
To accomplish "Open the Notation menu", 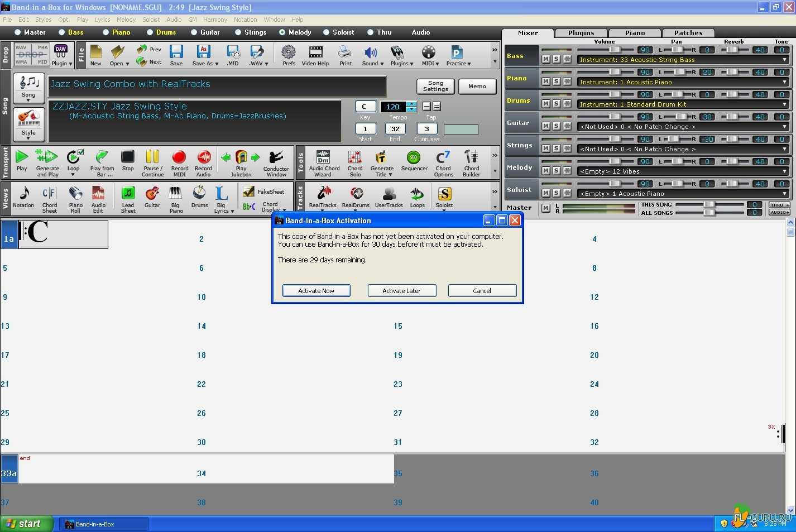I will 246,20.
